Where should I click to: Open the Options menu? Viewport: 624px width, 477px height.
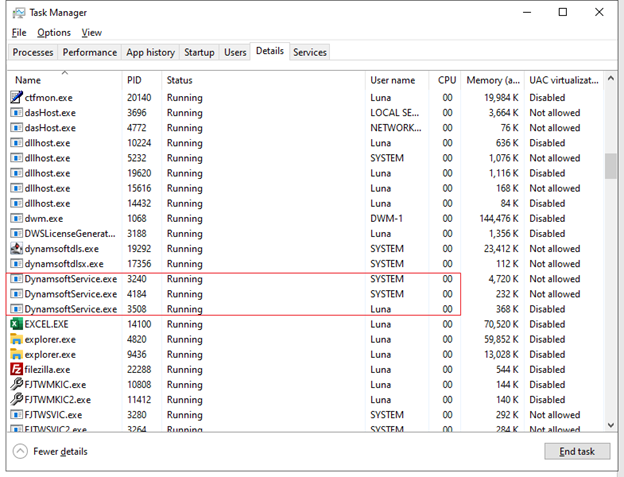[x=54, y=33]
